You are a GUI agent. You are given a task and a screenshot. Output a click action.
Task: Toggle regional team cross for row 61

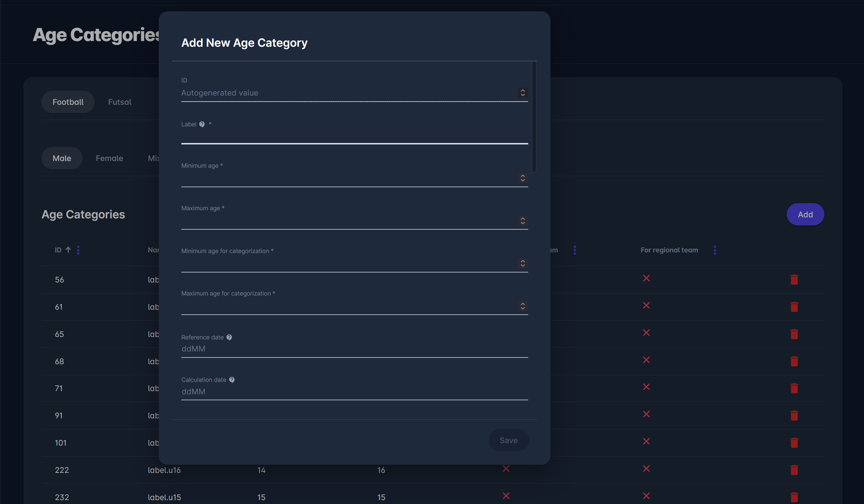coord(646,305)
